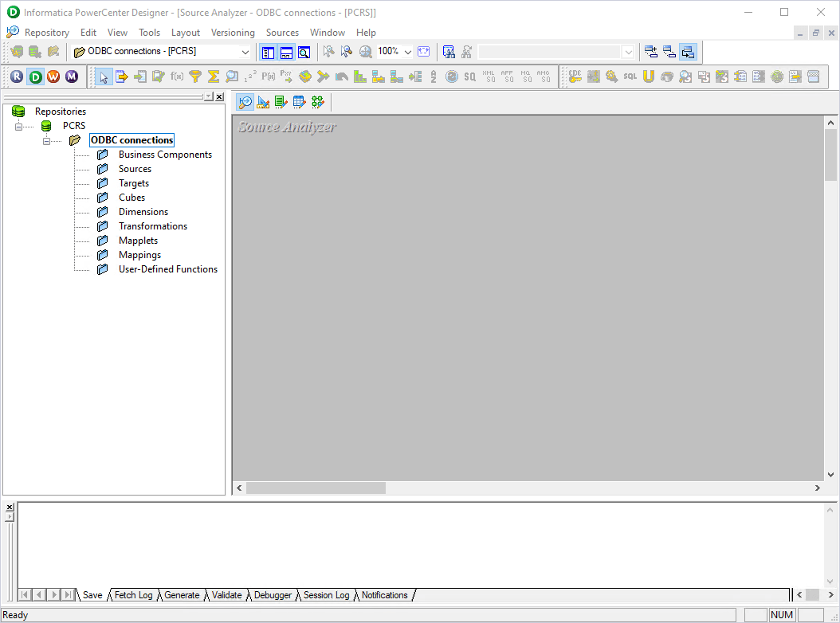Viewport: 840px width, 623px height.
Task: Click the A-Z Sorter transformation icon
Action: pos(434,76)
